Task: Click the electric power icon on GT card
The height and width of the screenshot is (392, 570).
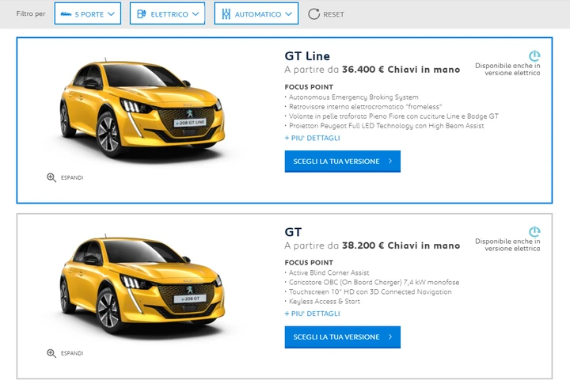Action: point(534,231)
